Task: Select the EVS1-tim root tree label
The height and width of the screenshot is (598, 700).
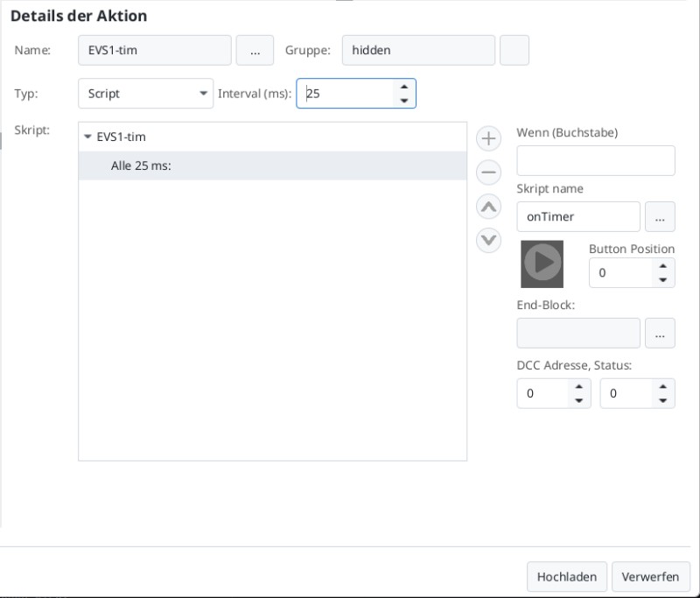Action: click(x=121, y=137)
